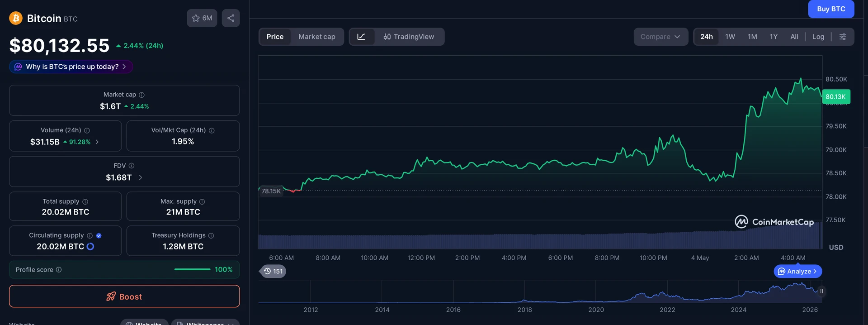Click the 1.28M BTC treasury holdings value
868x325 pixels.
click(x=183, y=247)
